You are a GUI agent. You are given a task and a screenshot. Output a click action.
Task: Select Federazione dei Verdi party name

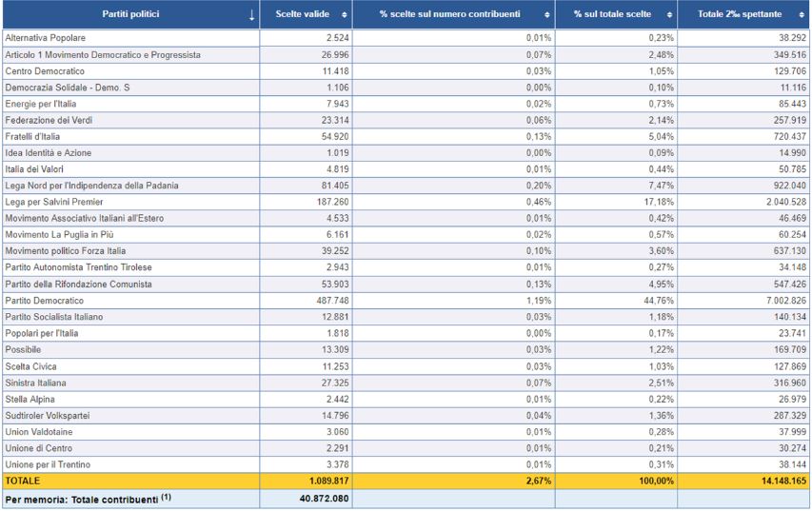49,120
